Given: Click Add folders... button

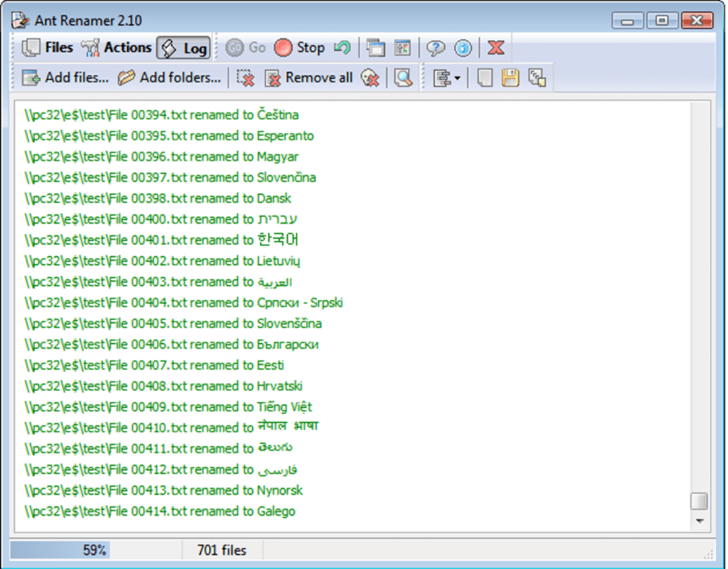Looking at the screenshot, I should [169, 78].
